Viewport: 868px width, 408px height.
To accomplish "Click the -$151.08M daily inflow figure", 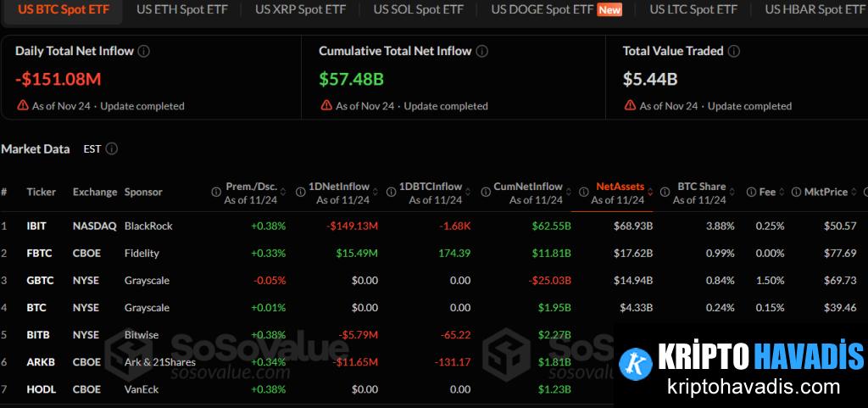I will tap(58, 79).
